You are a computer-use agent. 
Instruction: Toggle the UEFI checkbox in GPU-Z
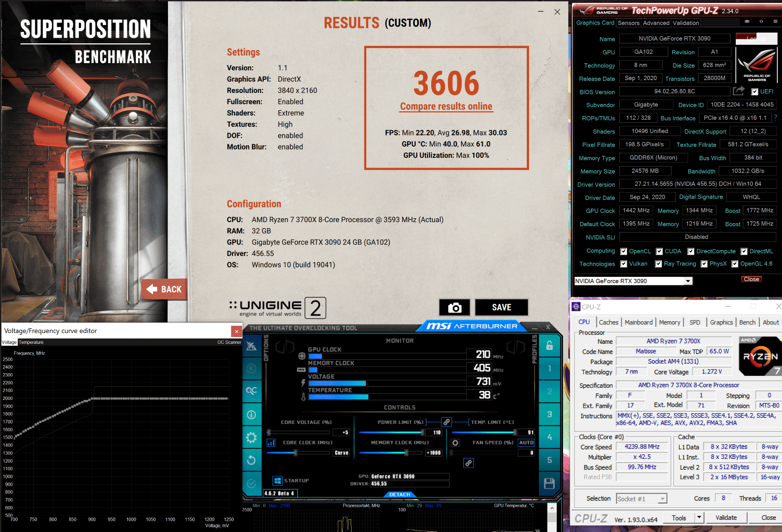click(x=755, y=91)
